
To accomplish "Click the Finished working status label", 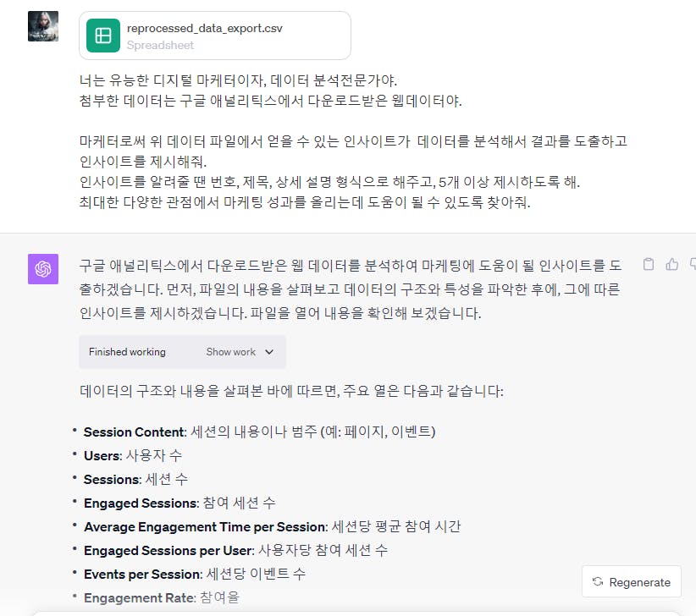I will click(x=127, y=352).
